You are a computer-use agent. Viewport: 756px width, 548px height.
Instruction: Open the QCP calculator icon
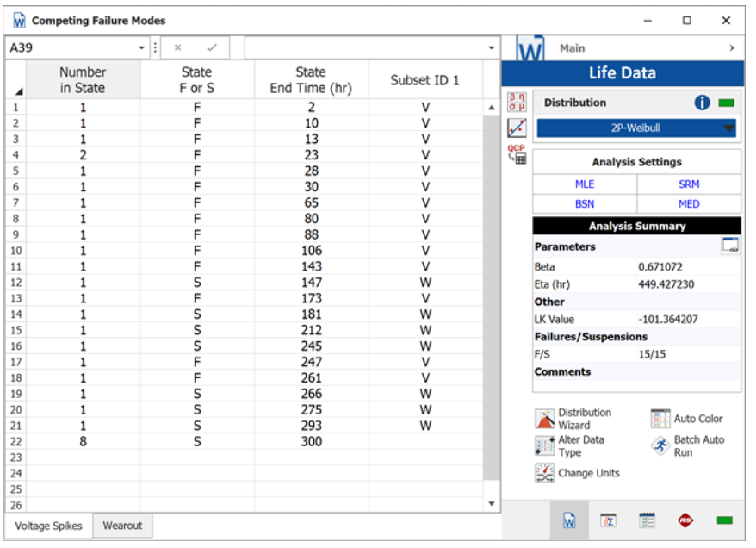pos(517,154)
